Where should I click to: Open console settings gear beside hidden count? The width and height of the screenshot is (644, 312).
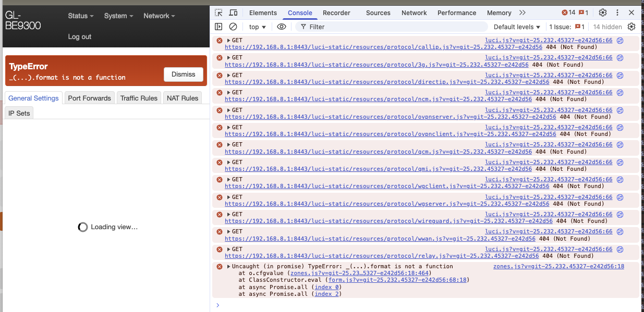pos(631,27)
